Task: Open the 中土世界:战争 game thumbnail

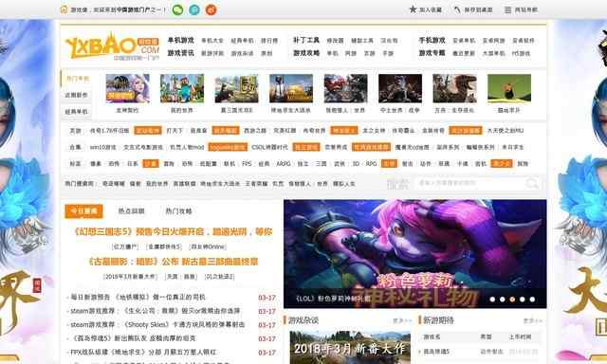Action: pos(400,88)
